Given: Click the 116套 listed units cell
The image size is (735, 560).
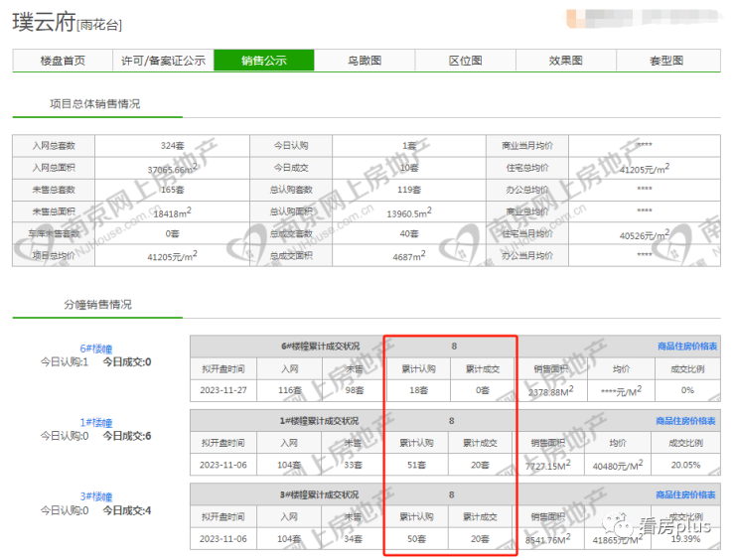Looking at the screenshot, I should (x=290, y=390).
